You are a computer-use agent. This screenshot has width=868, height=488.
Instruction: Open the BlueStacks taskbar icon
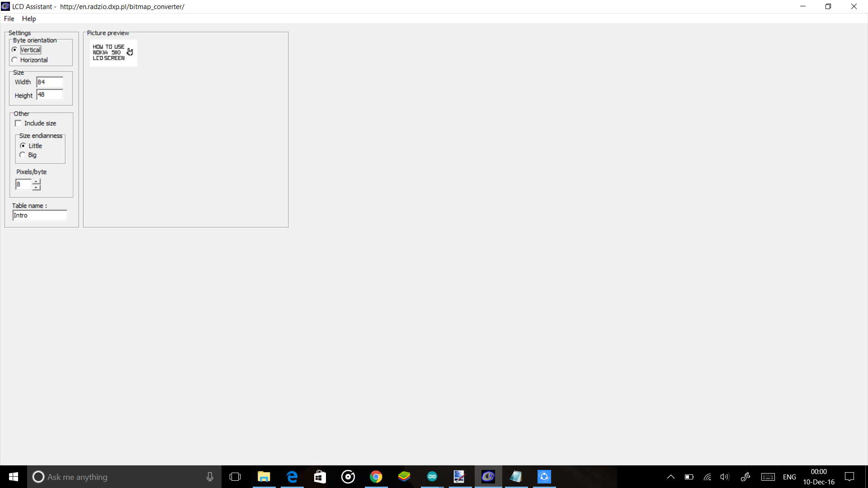click(x=404, y=477)
